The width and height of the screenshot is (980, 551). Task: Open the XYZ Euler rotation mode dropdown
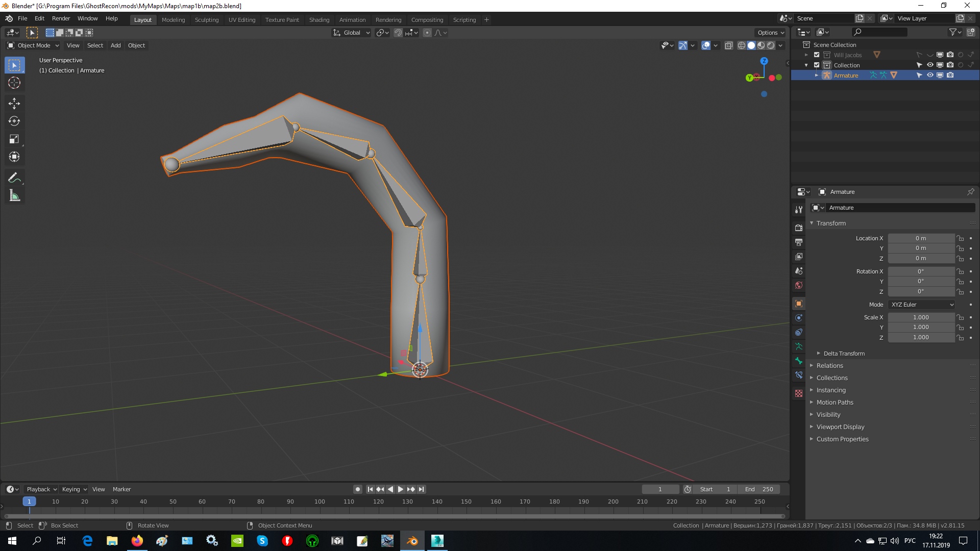tap(922, 305)
